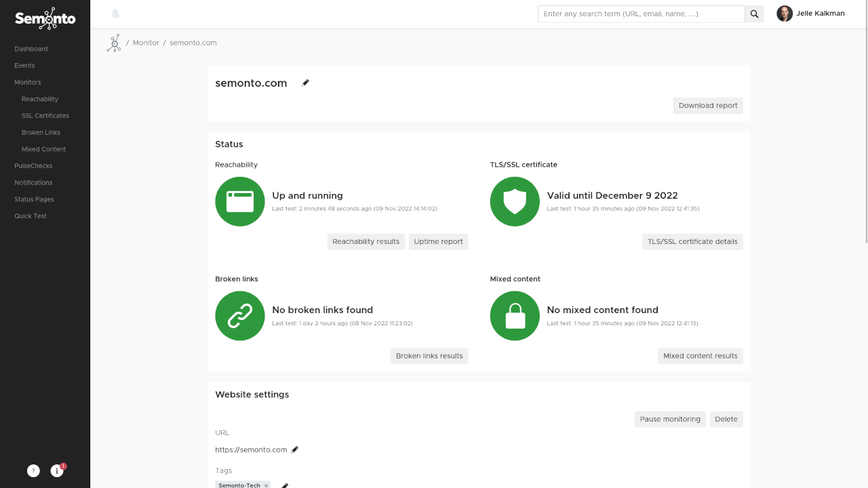Click the Pause monitoring button
Screen dimensions: 868x488
(670, 420)
